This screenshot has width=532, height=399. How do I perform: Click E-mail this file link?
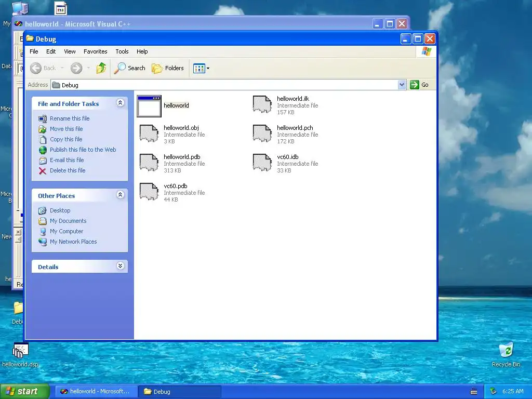click(67, 160)
